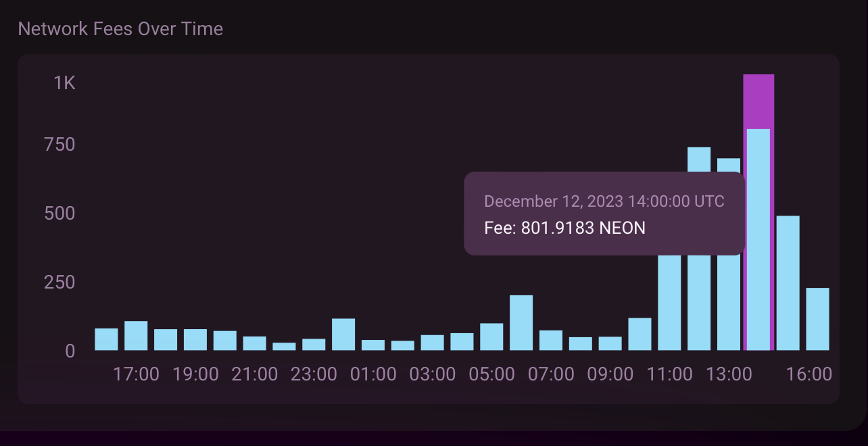
Task: Select the bar above the 03:00 label
Action: (432, 343)
